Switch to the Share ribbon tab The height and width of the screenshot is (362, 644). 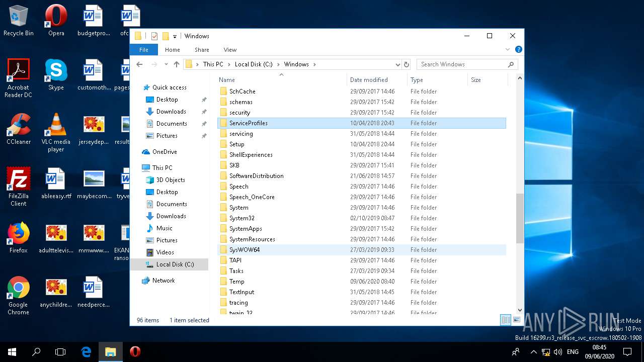pos(202,50)
